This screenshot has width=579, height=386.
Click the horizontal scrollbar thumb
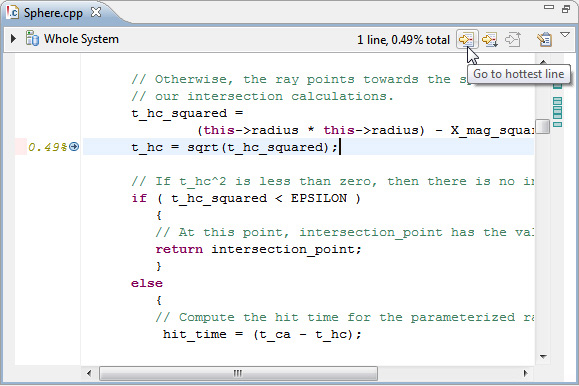pos(238,373)
